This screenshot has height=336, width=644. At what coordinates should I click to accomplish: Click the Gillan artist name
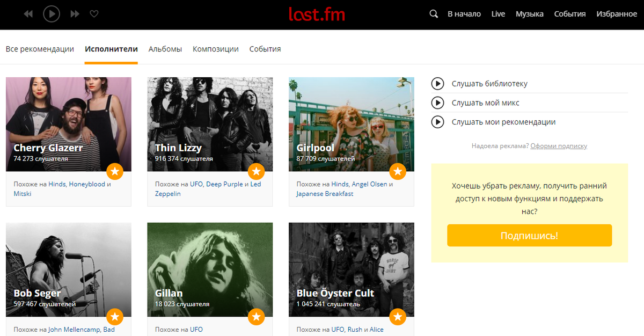tap(169, 293)
